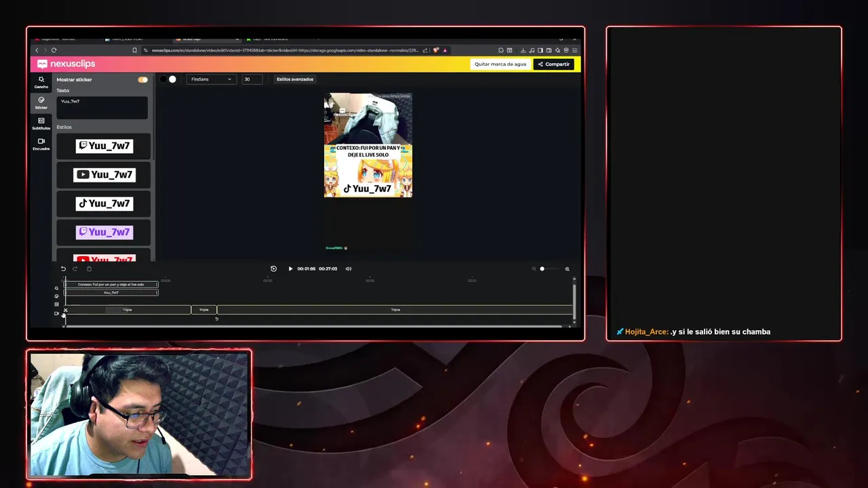Click the revert icon below the Triple segment
The height and width of the screenshot is (488, 868).
point(216,319)
